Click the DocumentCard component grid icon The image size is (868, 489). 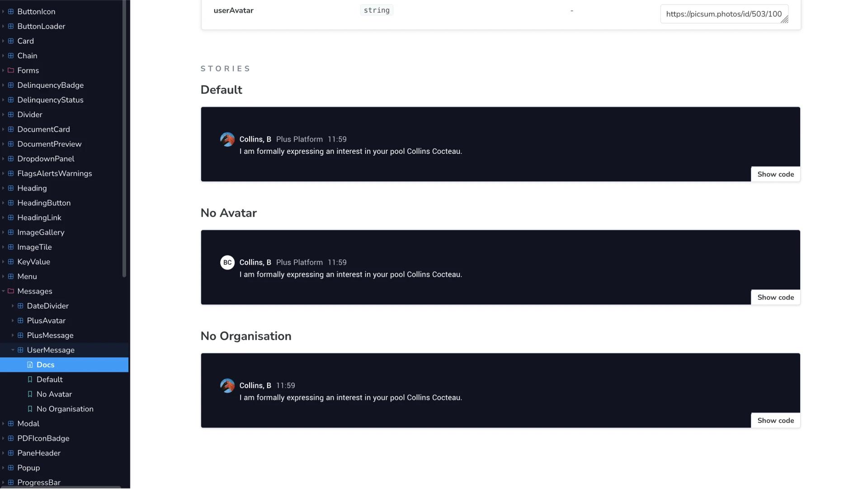pyautogui.click(x=11, y=129)
